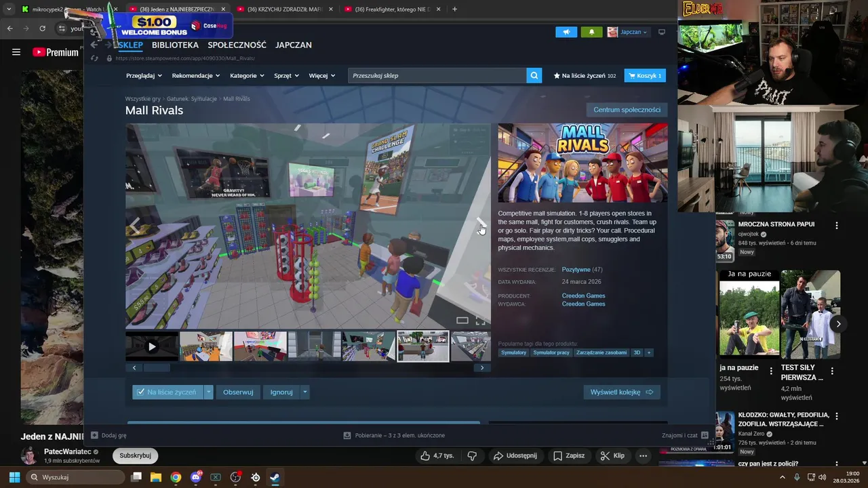This screenshot has height=488, width=868.
Task: Click the Japczan profile avatar
Action: click(x=612, y=32)
